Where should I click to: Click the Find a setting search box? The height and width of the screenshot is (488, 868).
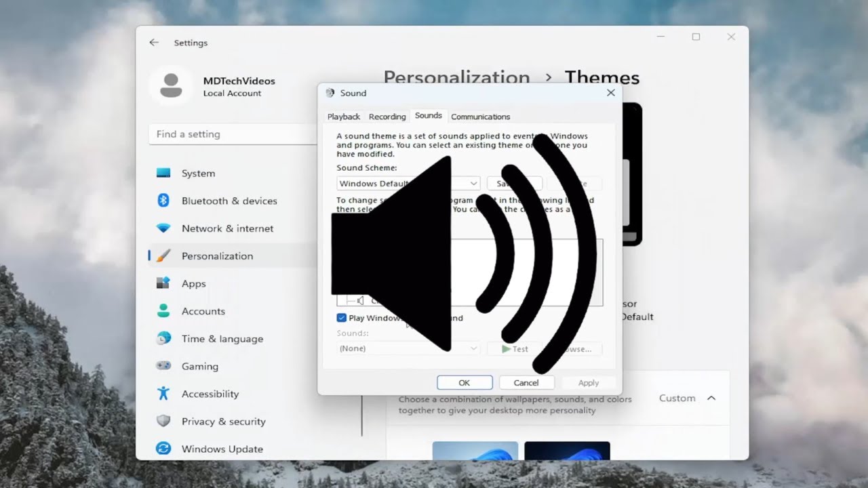[x=233, y=134]
